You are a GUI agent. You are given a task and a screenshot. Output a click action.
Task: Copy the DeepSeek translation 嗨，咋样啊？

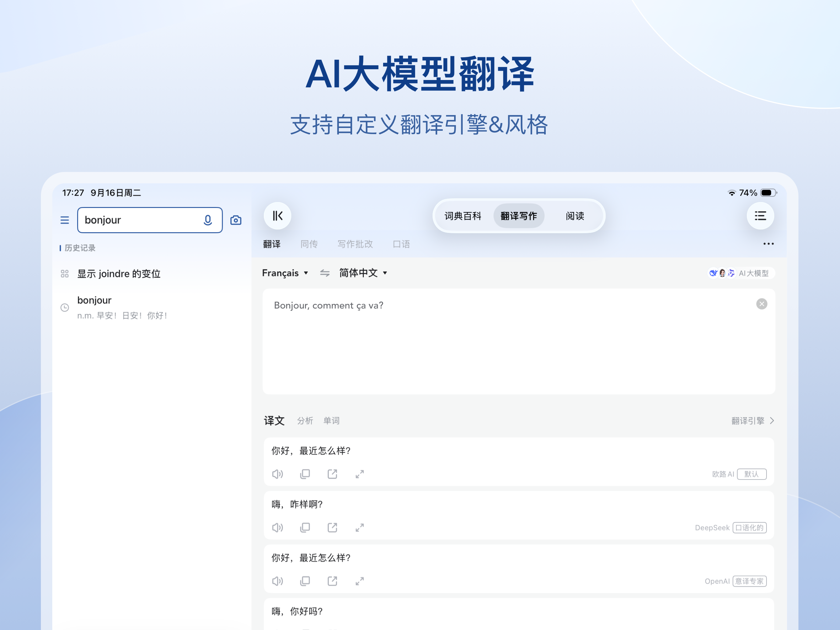pyautogui.click(x=305, y=527)
